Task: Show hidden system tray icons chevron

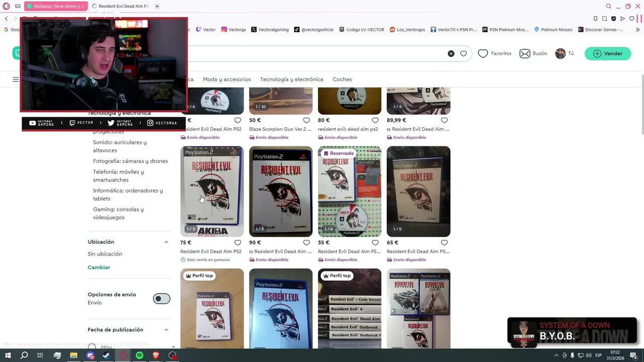Action: (x=556, y=355)
